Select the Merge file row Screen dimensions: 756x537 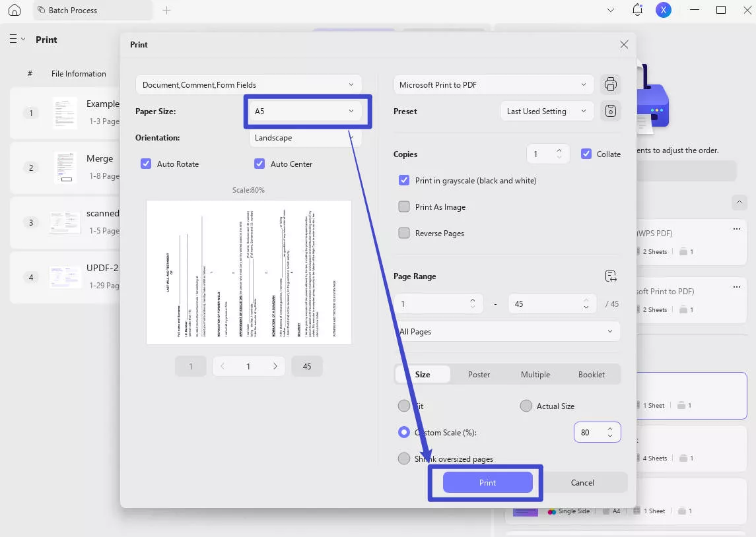click(x=65, y=168)
